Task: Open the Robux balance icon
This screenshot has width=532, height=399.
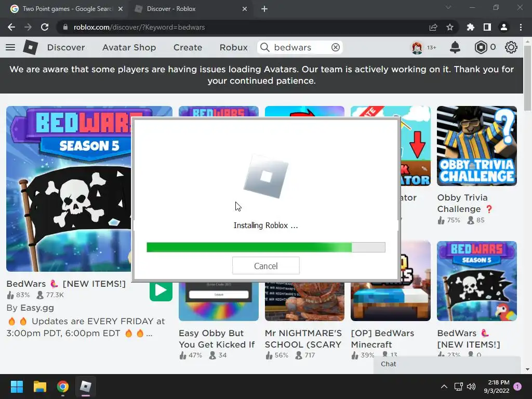Action: click(x=481, y=47)
